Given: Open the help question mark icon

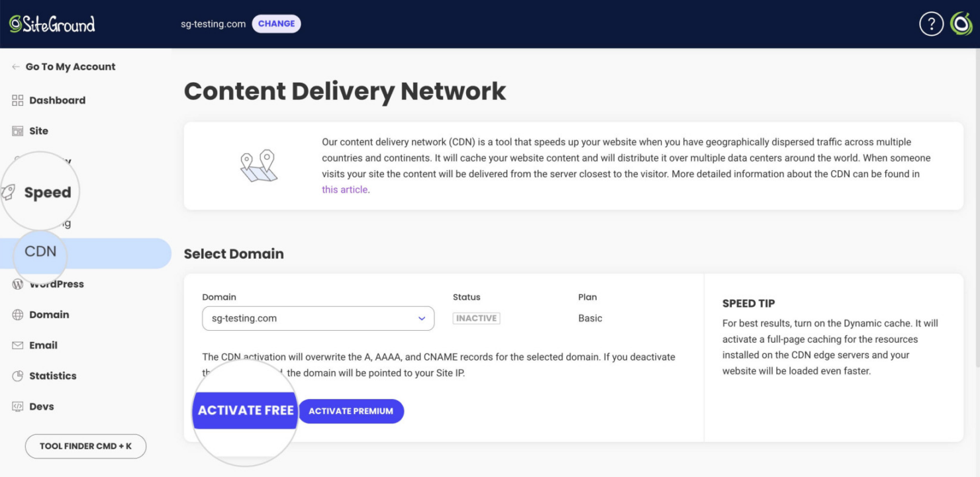Looking at the screenshot, I should (x=931, y=23).
